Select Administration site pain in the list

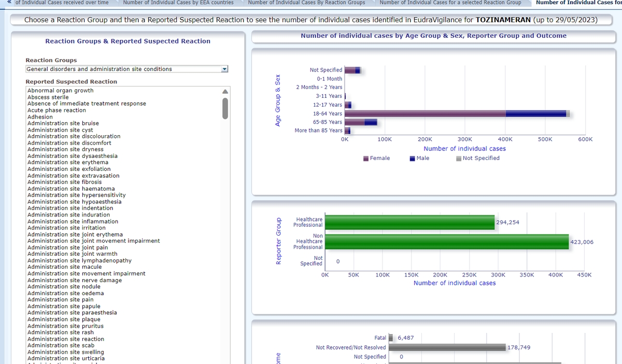click(x=60, y=300)
